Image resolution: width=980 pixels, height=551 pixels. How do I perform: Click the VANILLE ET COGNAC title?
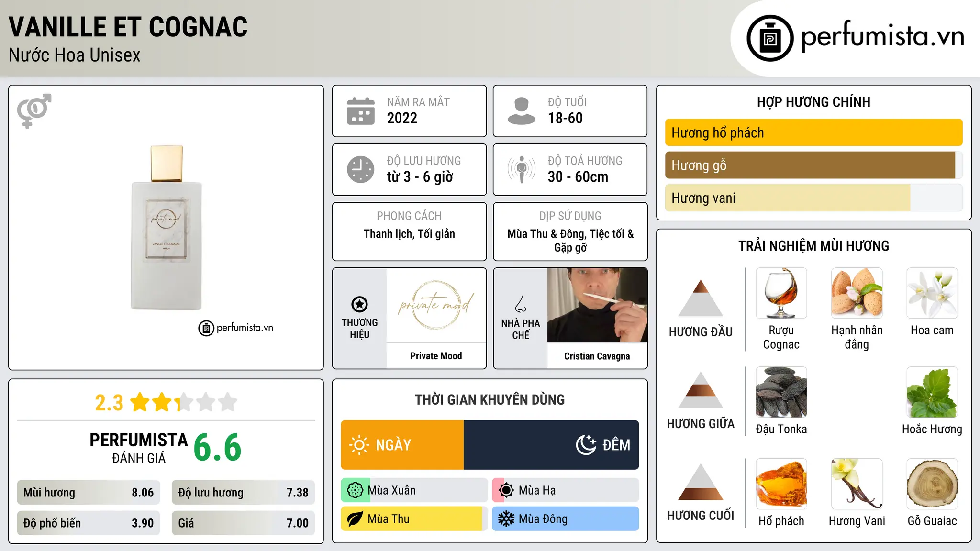[128, 27]
